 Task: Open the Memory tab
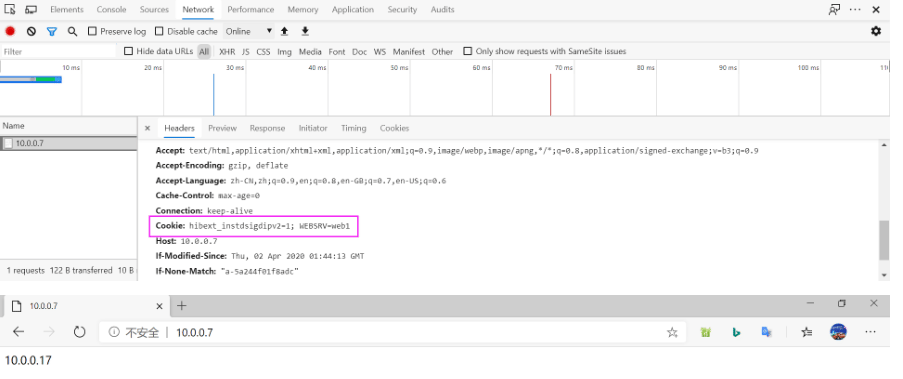(x=303, y=10)
